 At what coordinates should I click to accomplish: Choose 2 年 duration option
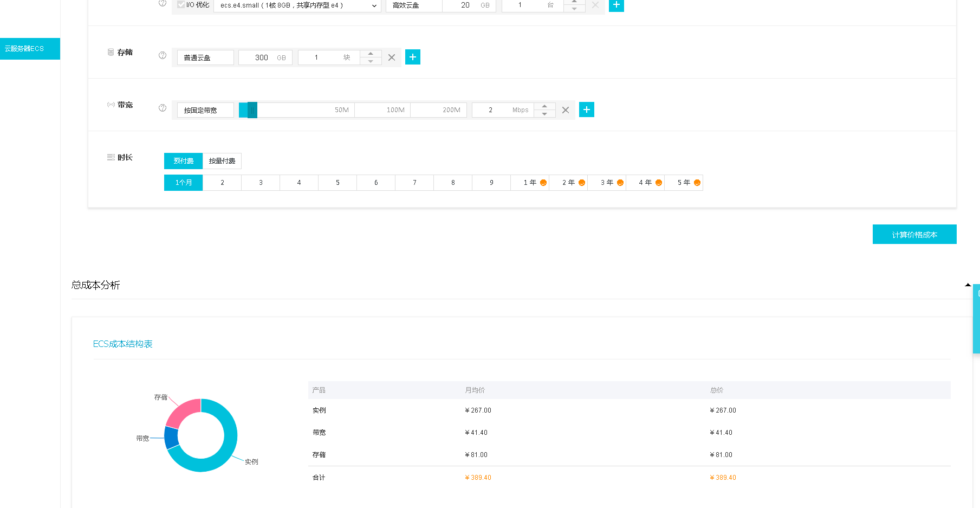point(568,183)
